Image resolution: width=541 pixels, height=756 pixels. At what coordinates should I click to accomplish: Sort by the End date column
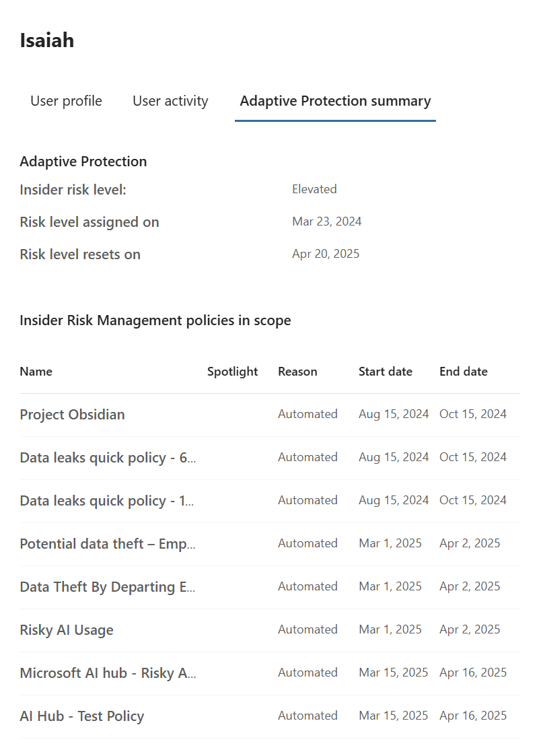(463, 372)
